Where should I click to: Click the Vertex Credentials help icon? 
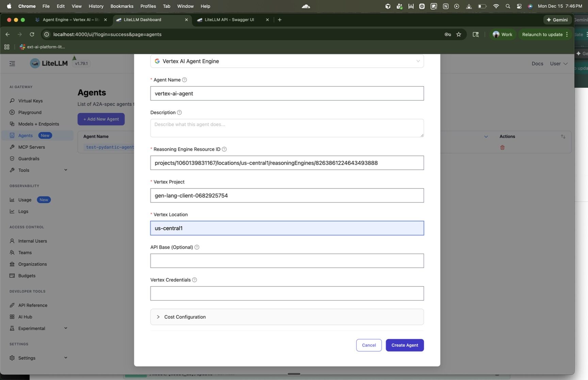coord(195,280)
